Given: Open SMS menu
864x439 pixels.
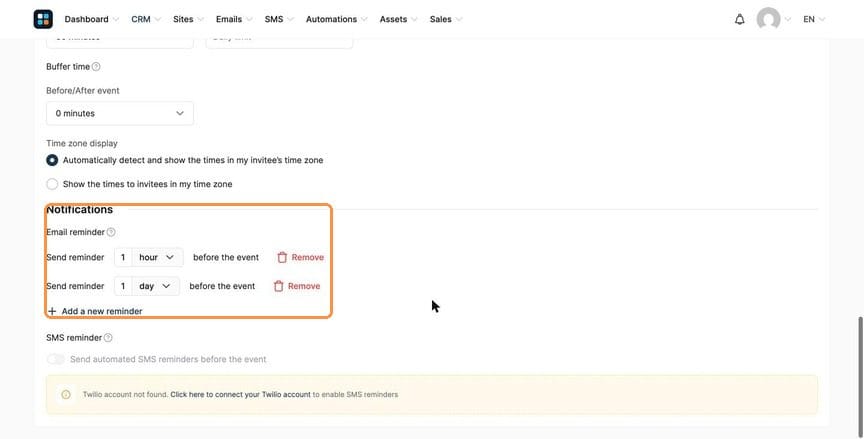Looking at the screenshot, I should [279, 19].
